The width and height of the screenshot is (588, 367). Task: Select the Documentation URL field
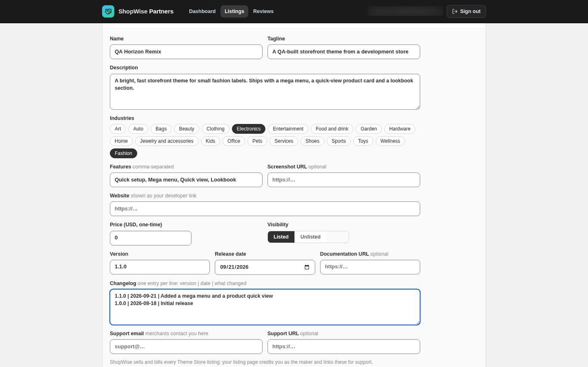coord(370,267)
